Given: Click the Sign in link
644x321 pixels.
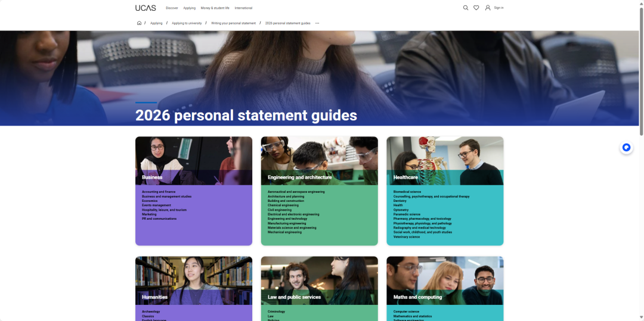Looking at the screenshot, I should (499, 8).
